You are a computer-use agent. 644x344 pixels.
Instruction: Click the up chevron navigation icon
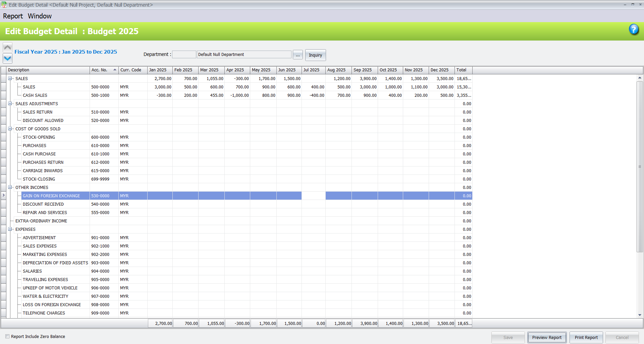pyautogui.click(x=7, y=47)
